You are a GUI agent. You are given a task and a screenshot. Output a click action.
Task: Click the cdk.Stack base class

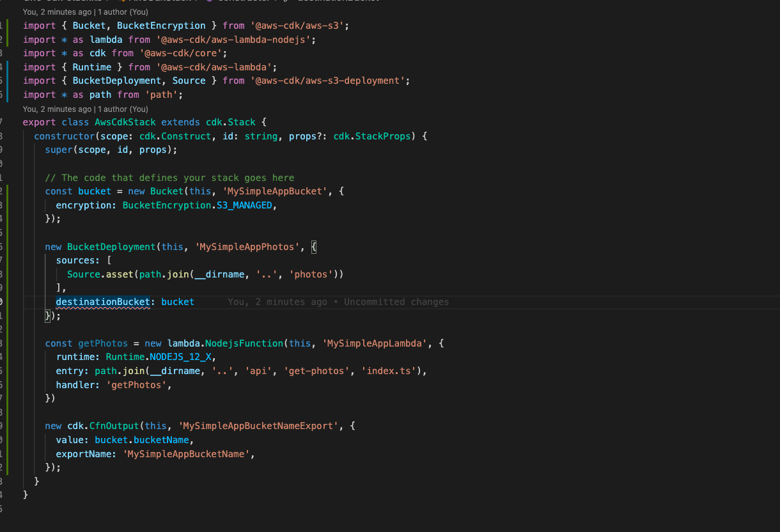[x=230, y=122]
